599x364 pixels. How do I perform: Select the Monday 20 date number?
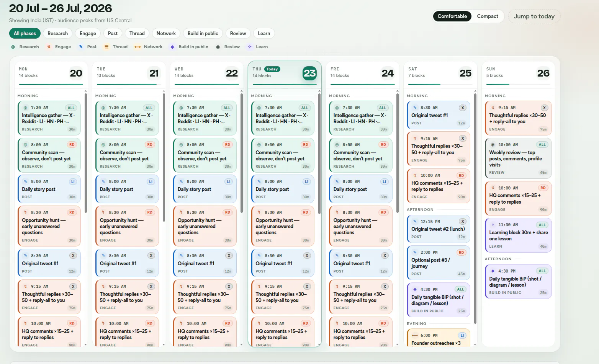(76, 73)
